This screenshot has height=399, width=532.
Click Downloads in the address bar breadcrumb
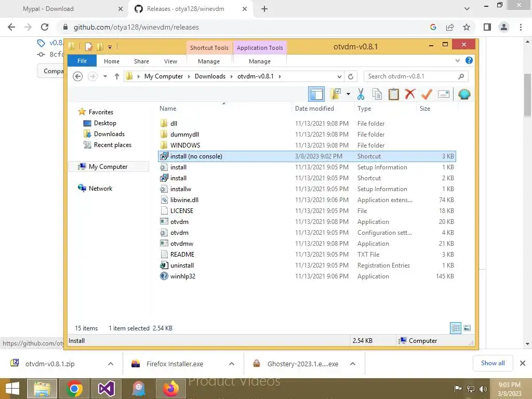(x=210, y=76)
